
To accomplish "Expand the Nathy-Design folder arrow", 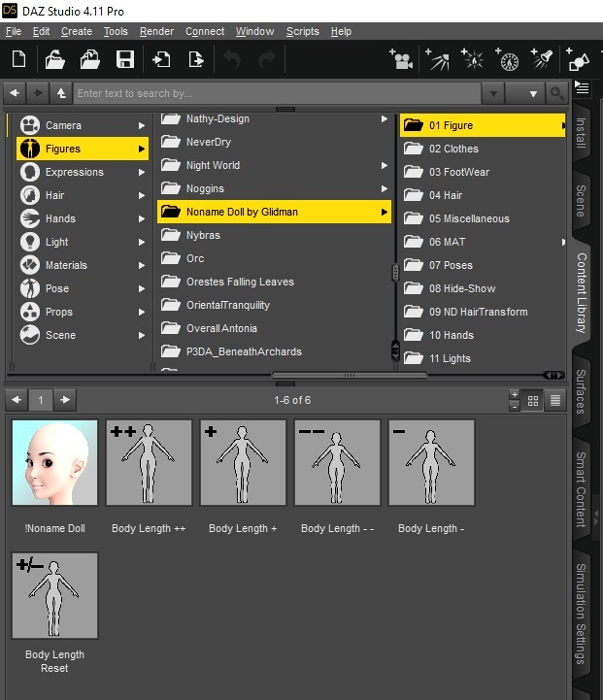I will [x=385, y=118].
